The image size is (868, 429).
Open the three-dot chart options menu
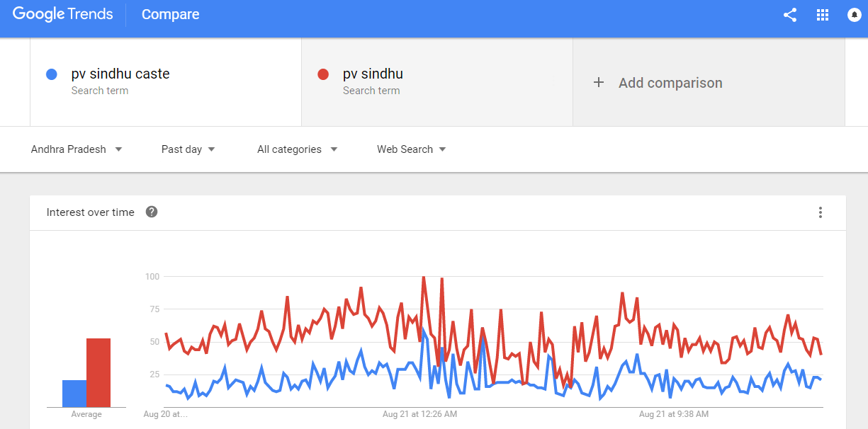(820, 212)
